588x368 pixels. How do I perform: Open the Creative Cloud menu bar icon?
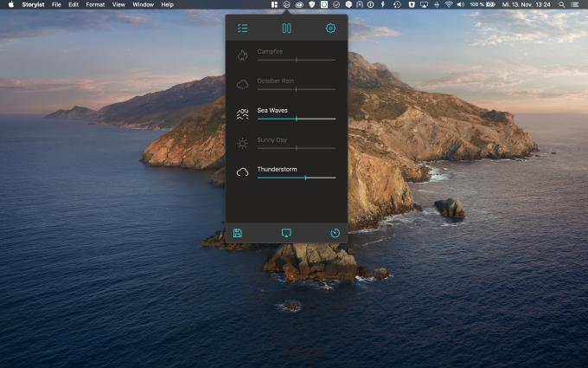point(299,4)
